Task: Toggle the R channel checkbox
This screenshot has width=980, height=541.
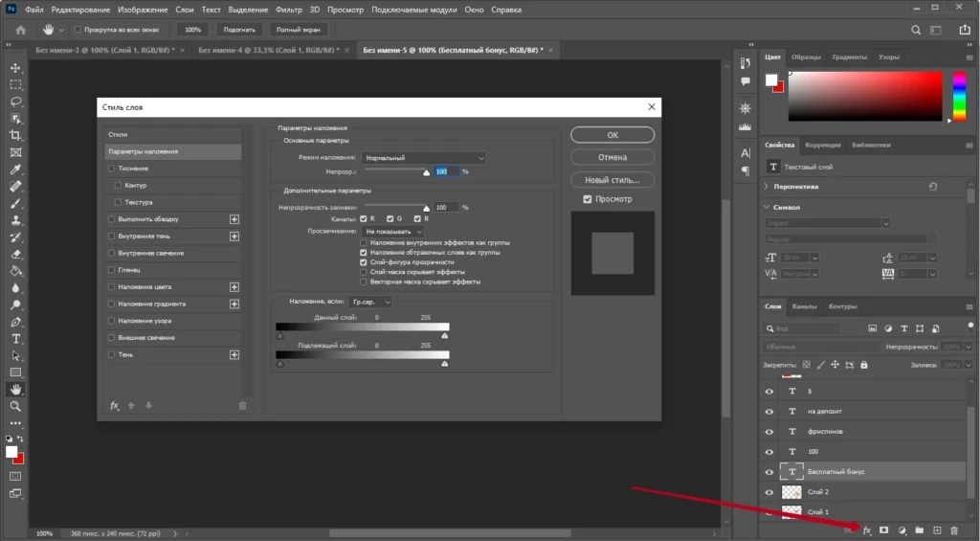Action: [x=364, y=219]
